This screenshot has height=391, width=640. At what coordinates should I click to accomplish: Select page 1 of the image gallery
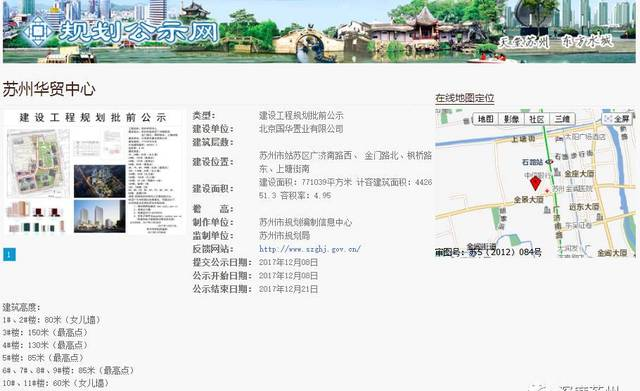9,255
